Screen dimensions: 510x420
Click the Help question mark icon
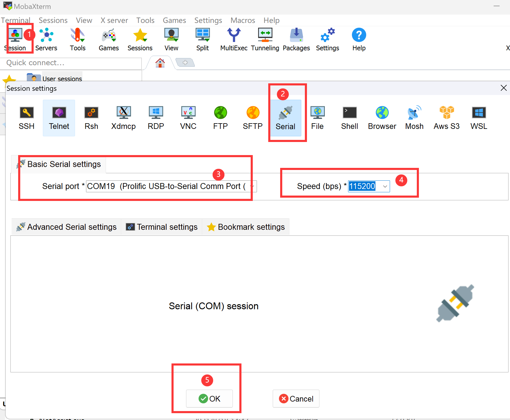tap(359, 40)
